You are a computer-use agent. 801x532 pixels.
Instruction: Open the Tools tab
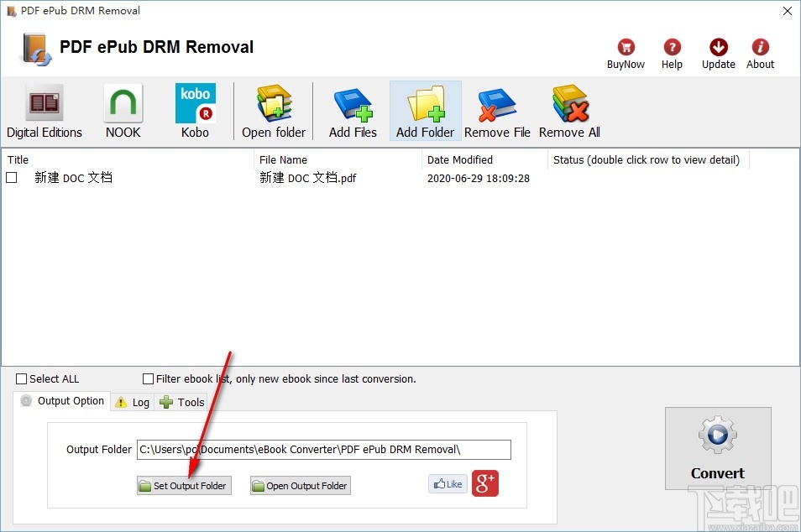(x=182, y=402)
